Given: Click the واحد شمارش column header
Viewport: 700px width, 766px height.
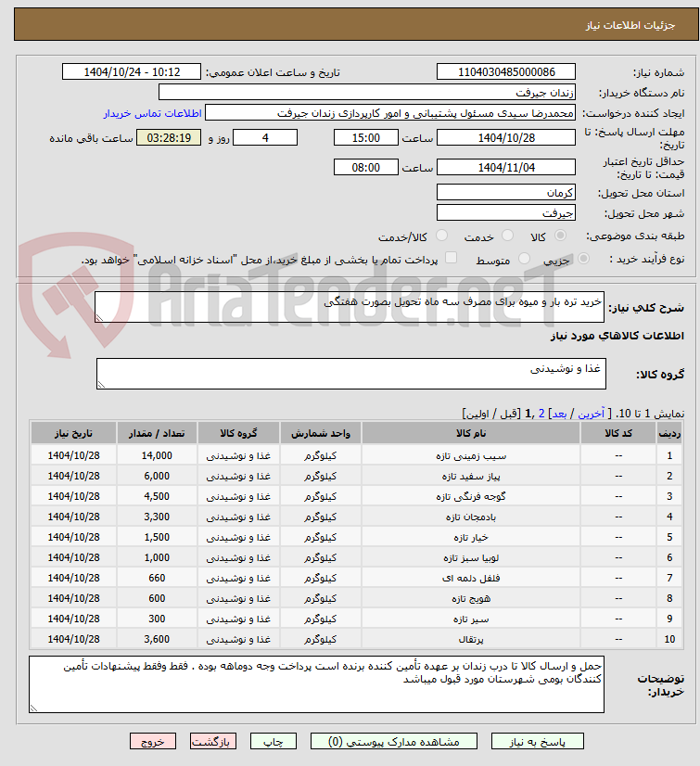Looking at the screenshot, I should tap(321, 433).
